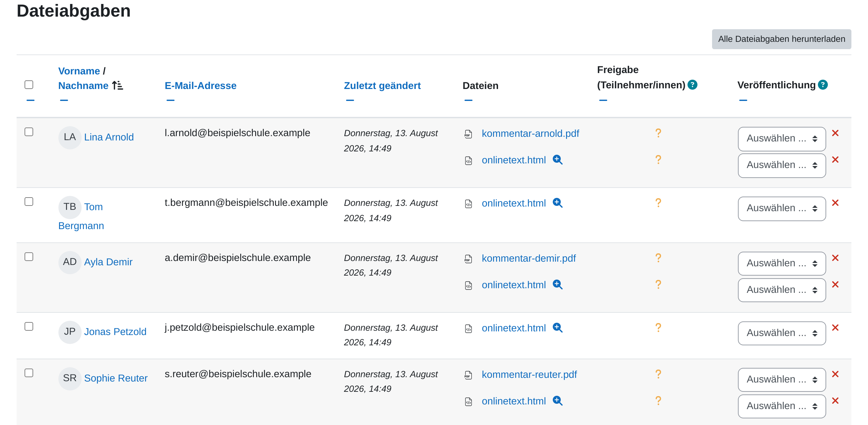Click the red X in Jonas Petzold's row

(x=835, y=327)
